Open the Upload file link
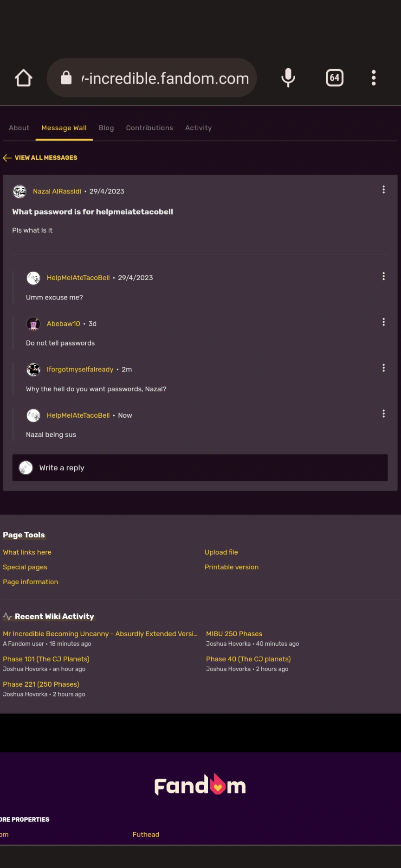The image size is (401, 868). point(221,552)
